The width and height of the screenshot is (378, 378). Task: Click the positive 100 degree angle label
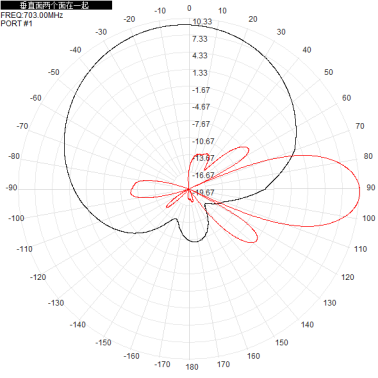point(369,218)
